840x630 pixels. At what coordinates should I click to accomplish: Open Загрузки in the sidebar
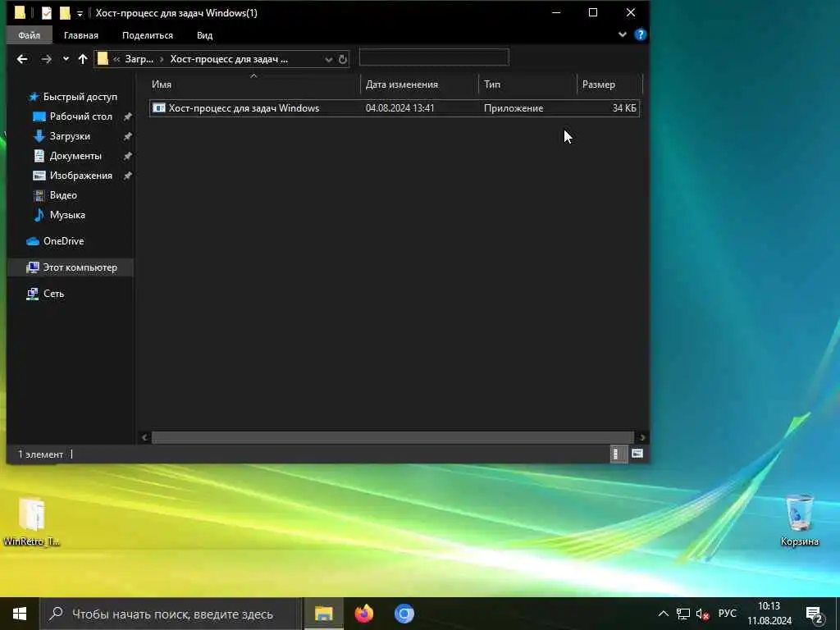tap(62, 136)
